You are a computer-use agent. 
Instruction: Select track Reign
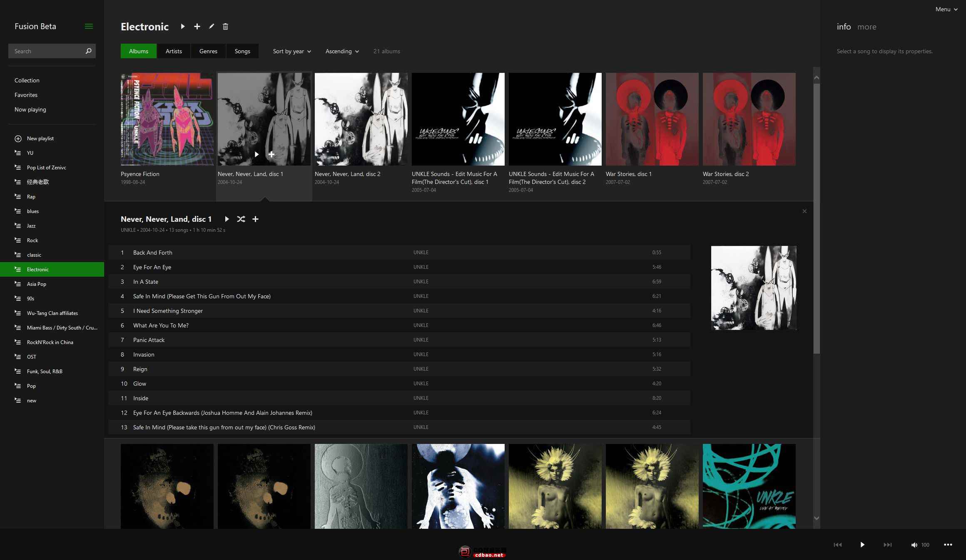[399, 369]
